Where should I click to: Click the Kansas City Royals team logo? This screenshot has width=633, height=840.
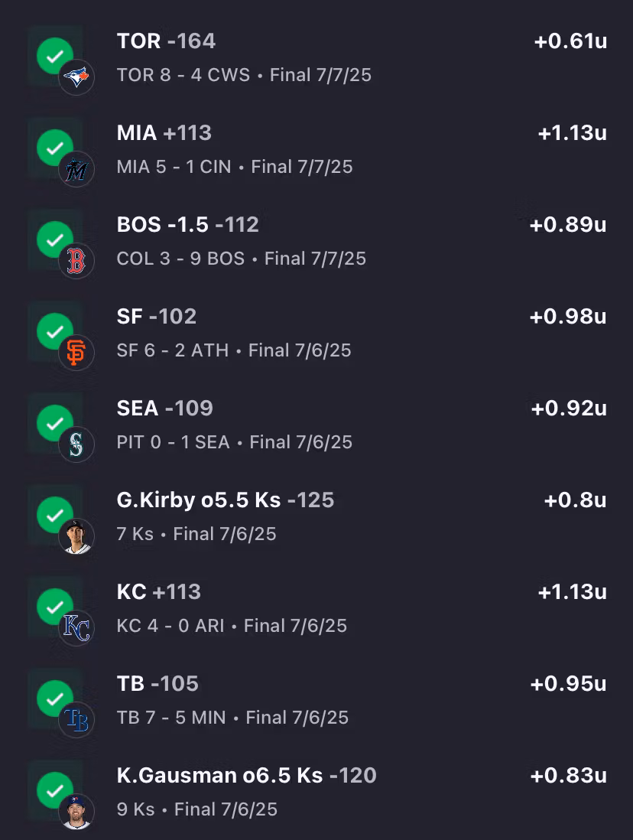[76, 628]
